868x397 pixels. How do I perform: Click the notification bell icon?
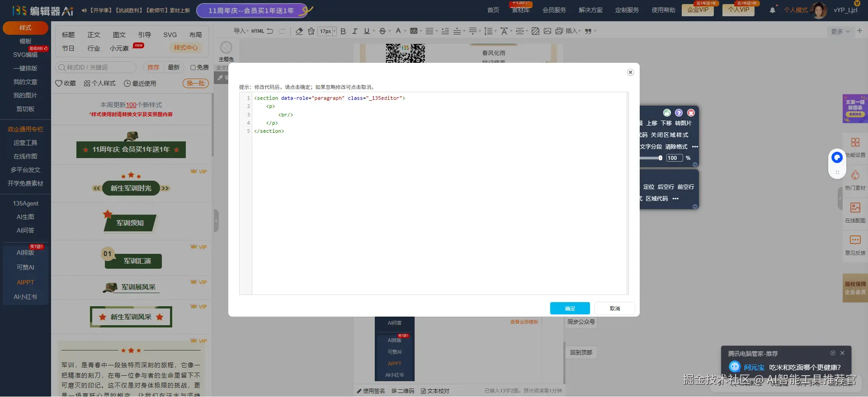772,10
